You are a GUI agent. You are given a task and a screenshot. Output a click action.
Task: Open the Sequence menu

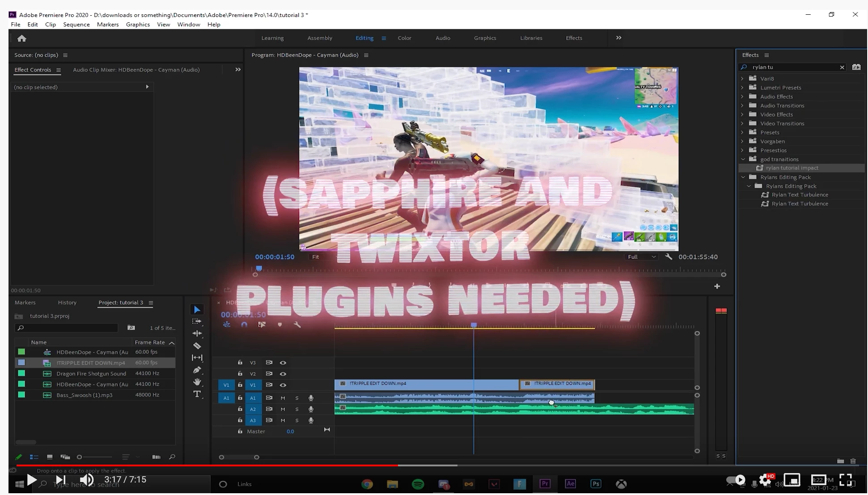(76, 25)
